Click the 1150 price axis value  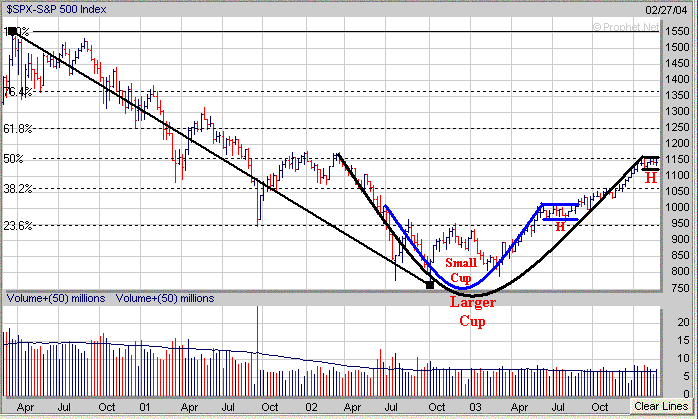677,159
